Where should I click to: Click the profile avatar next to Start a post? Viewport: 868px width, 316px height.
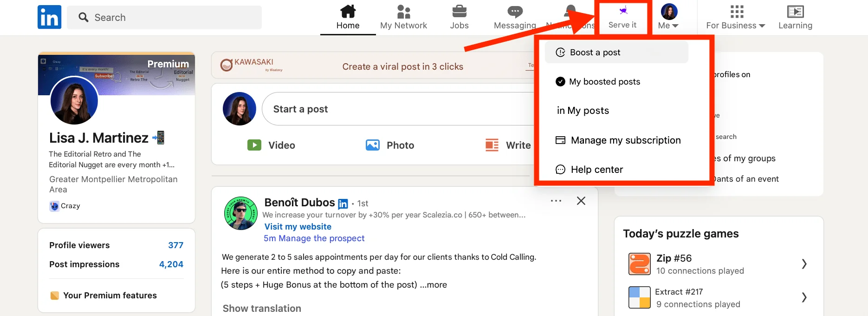pos(240,109)
